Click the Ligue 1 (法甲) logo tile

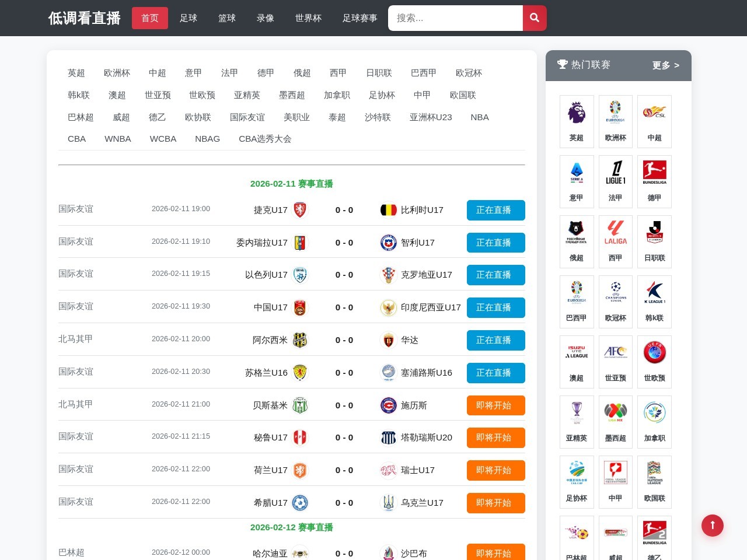click(615, 181)
